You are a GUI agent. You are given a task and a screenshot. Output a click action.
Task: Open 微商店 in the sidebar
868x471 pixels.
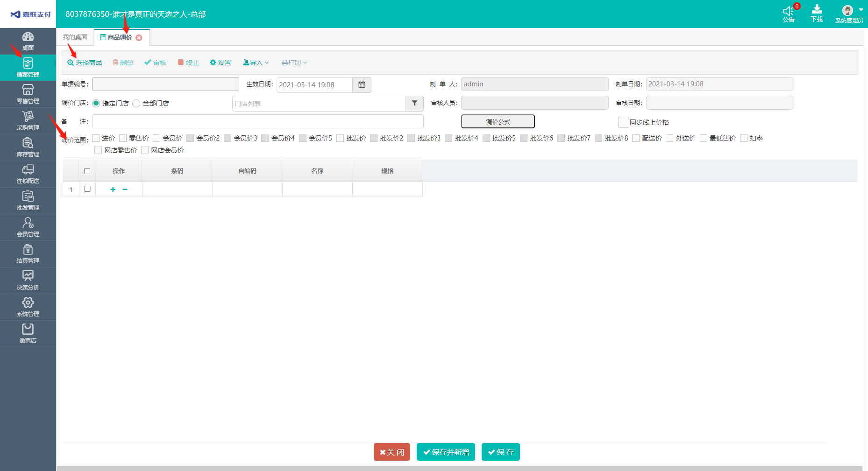(28, 334)
